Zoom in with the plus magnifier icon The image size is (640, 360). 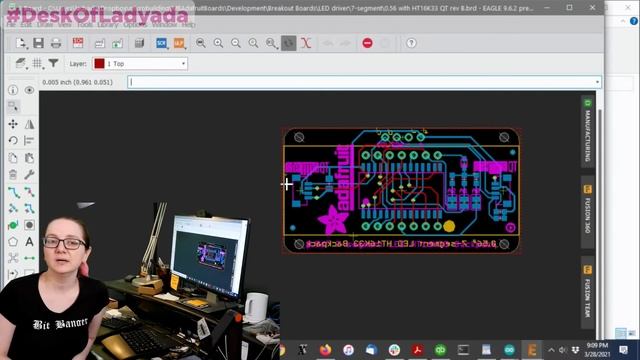click(218, 43)
